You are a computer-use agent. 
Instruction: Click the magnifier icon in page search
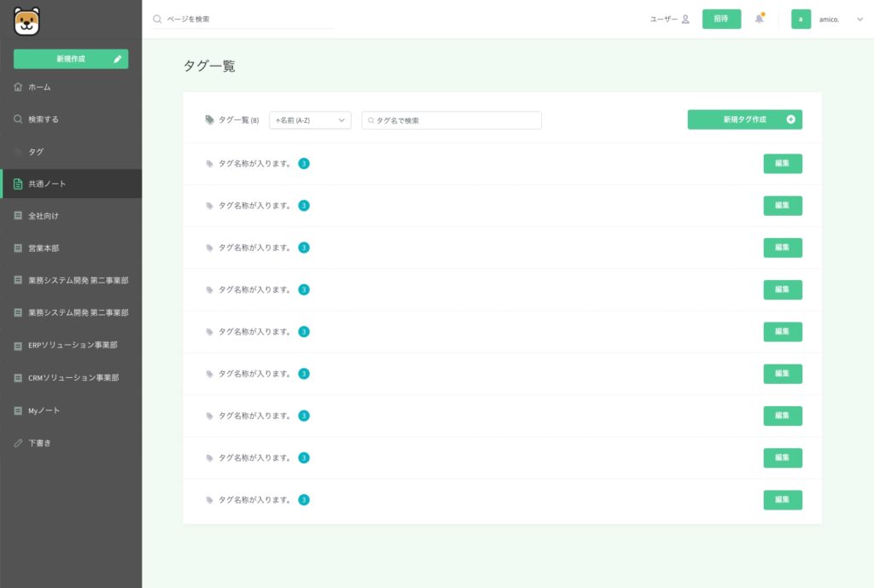[157, 19]
